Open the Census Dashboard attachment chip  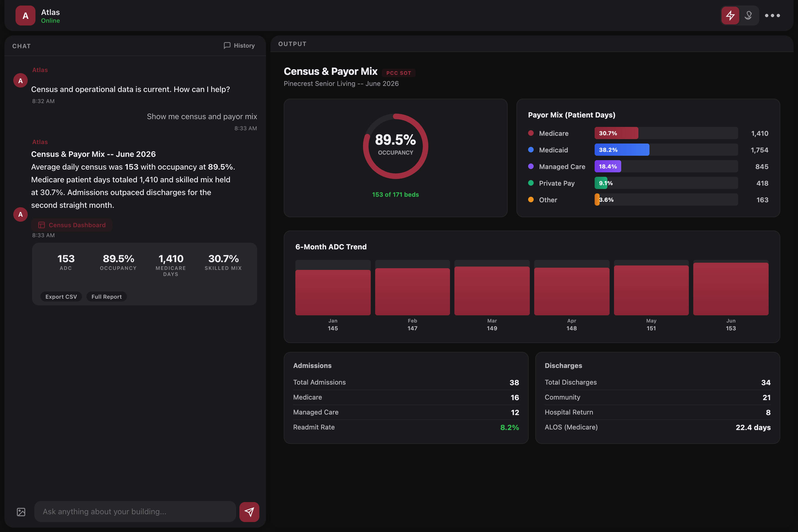click(72, 225)
